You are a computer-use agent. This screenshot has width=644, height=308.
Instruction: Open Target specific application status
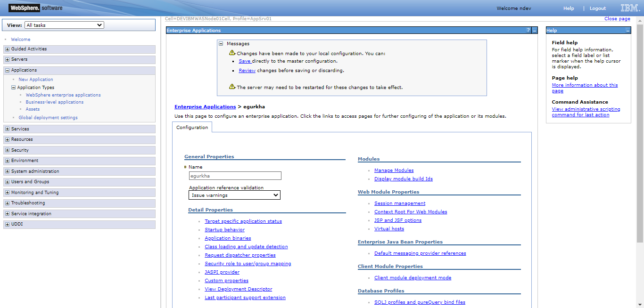point(243,221)
